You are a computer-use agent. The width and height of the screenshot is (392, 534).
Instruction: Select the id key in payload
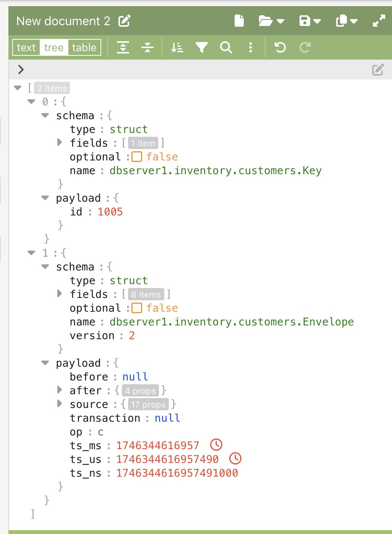[76, 212]
